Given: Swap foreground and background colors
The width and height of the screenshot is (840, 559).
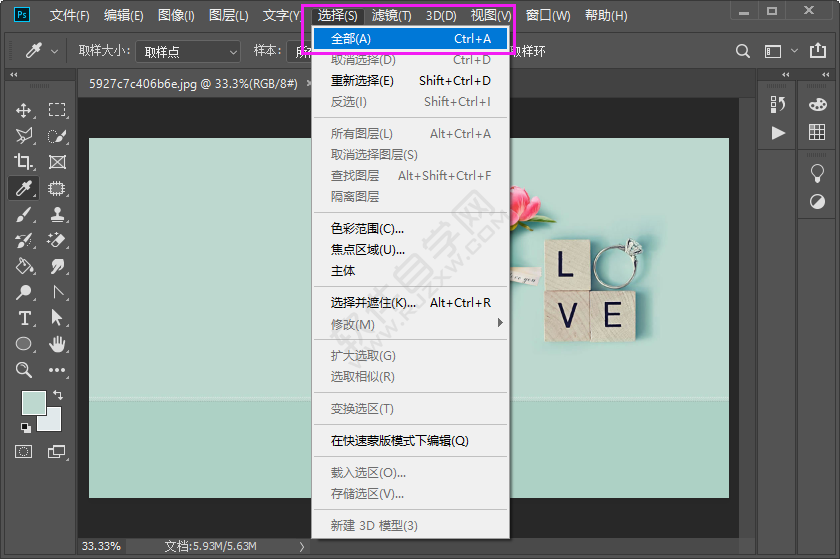Looking at the screenshot, I should coord(58,395).
